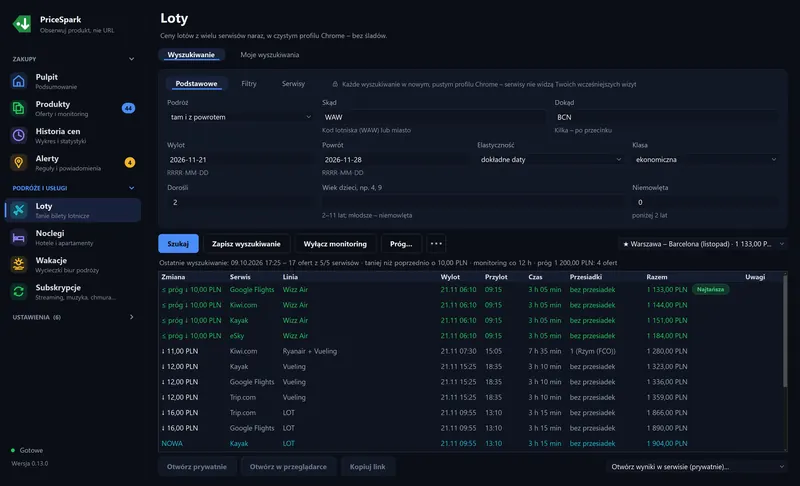This screenshot has width=800, height=486.
Task: Click the Zapisz wyszukiwanie button
Action: click(246, 244)
